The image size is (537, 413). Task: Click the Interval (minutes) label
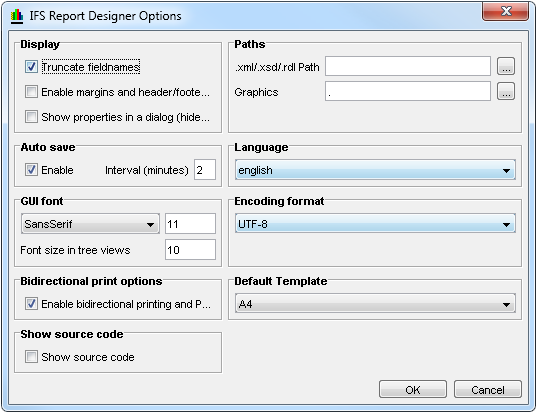[147, 170]
